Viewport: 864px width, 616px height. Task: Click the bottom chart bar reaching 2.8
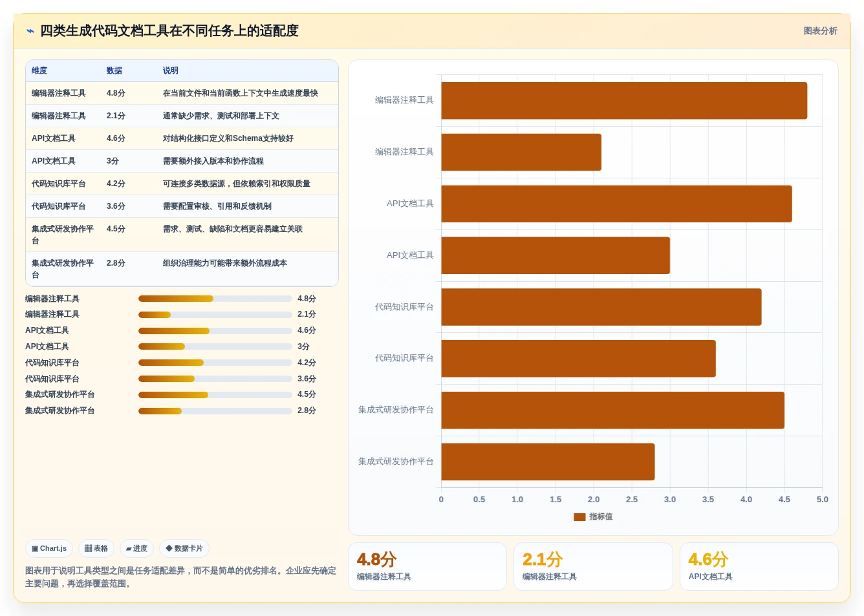click(548, 462)
